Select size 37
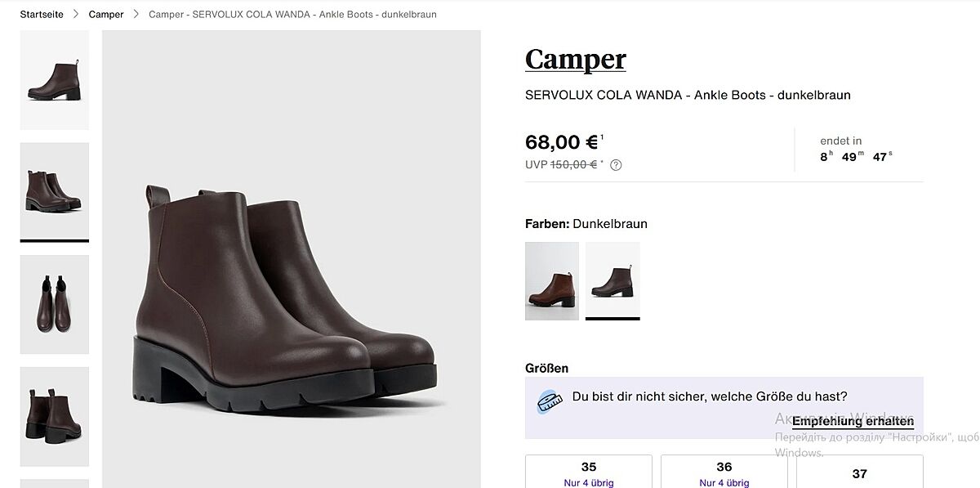This screenshot has height=488, width=980. pyautogui.click(x=859, y=473)
